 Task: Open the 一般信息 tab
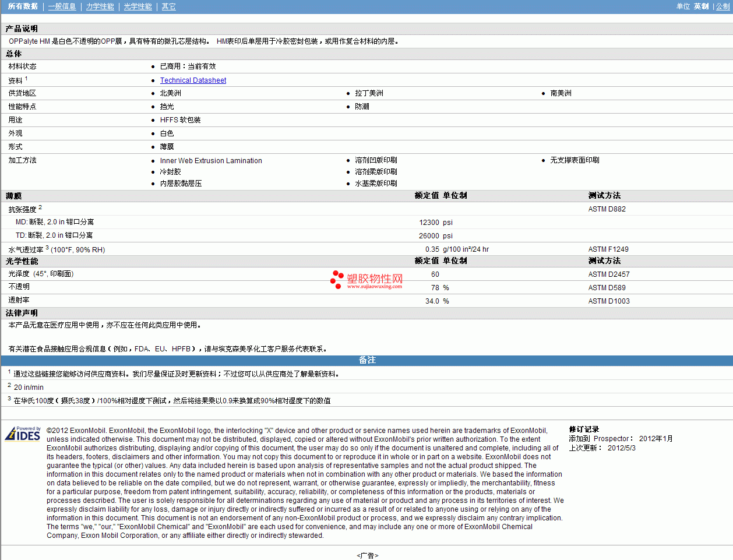click(62, 6)
